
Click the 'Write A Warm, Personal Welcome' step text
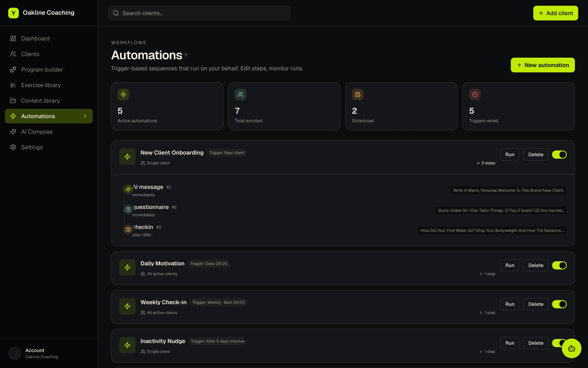click(509, 190)
